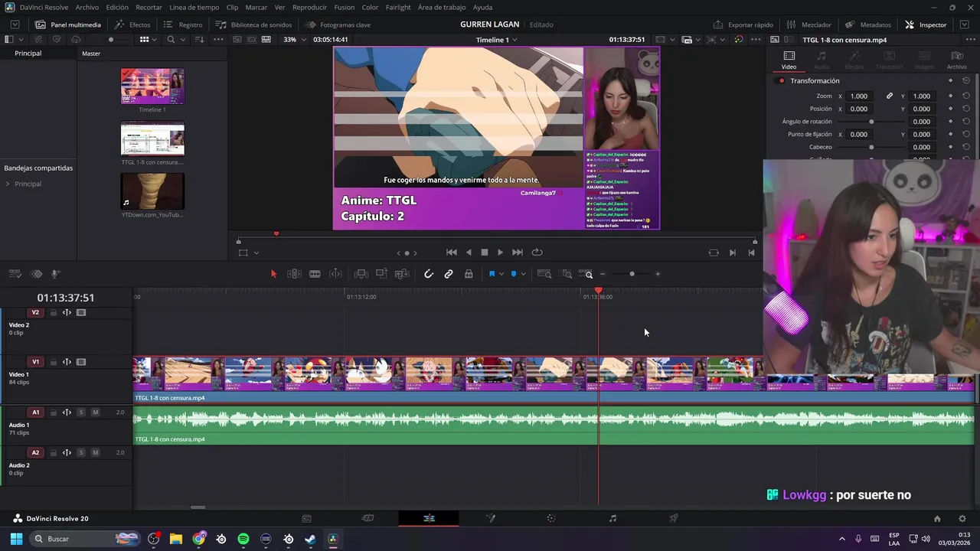The width and height of the screenshot is (980, 551).
Task: Open the Edición menu
Action: pos(117,7)
